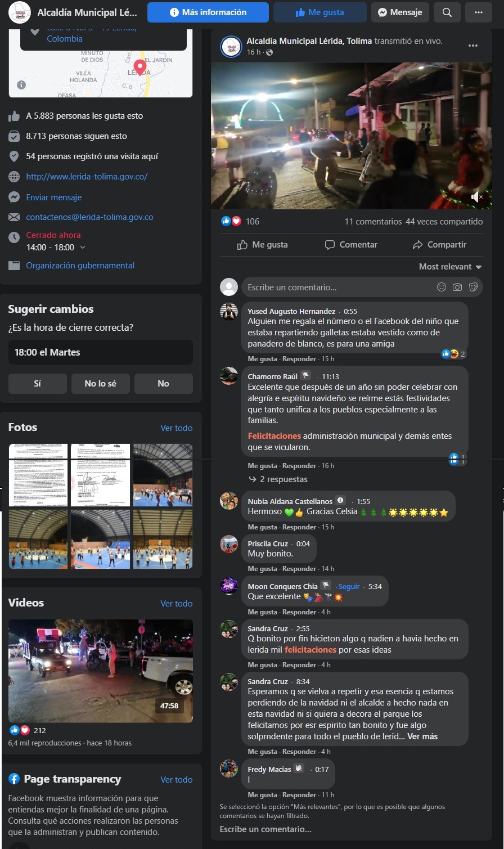
Task: Click Ver todo next to Videos
Action: click(177, 604)
